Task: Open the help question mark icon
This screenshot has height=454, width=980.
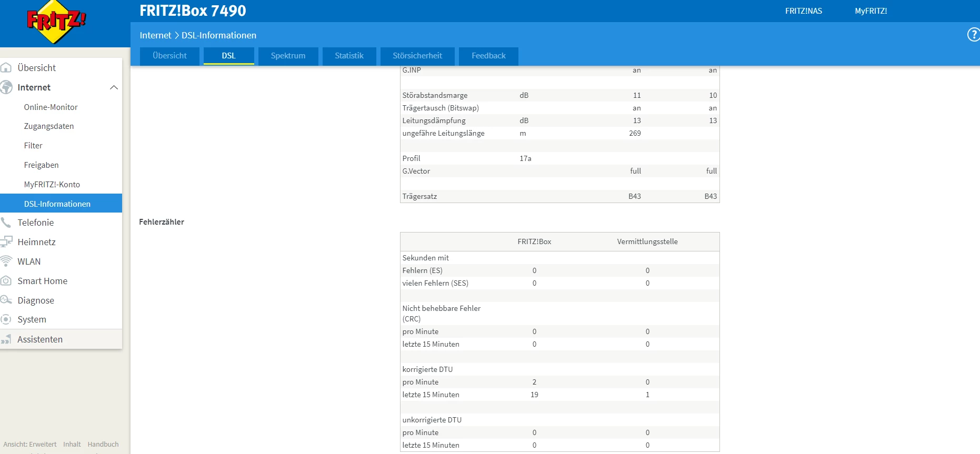Action: 973,35
